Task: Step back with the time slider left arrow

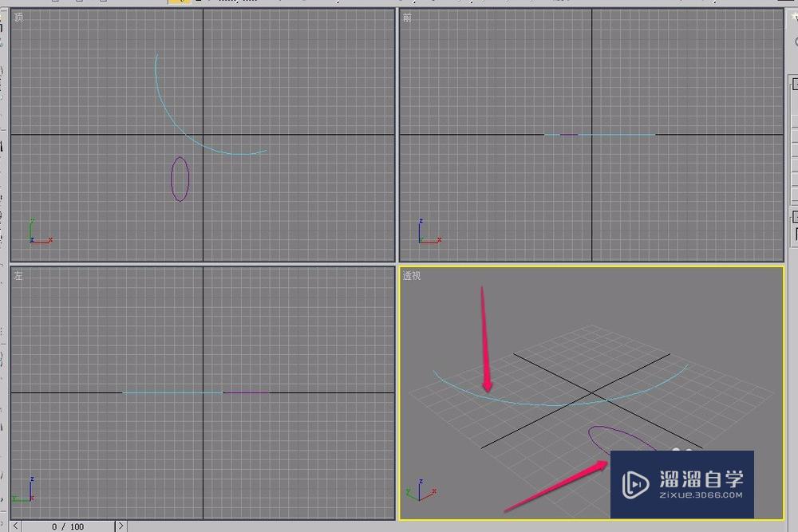Action: [16, 526]
